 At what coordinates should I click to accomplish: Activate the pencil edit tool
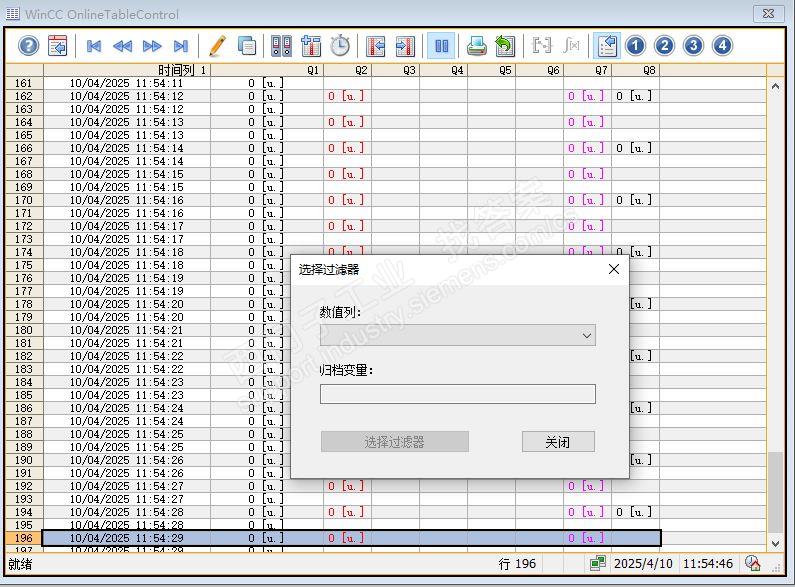point(217,46)
